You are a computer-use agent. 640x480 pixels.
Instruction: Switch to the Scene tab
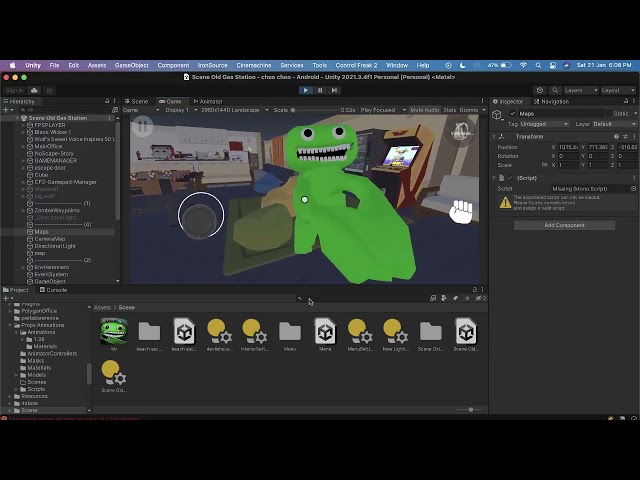(x=136, y=101)
